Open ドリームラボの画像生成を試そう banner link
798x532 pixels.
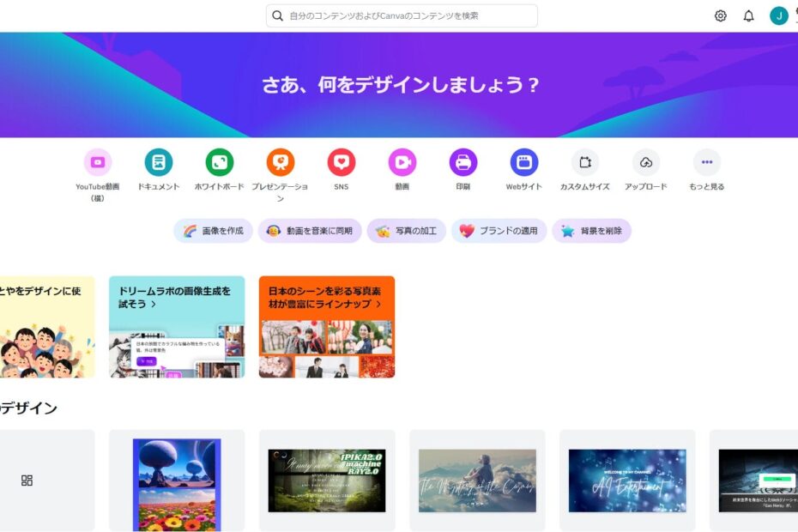click(x=176, y=296)
